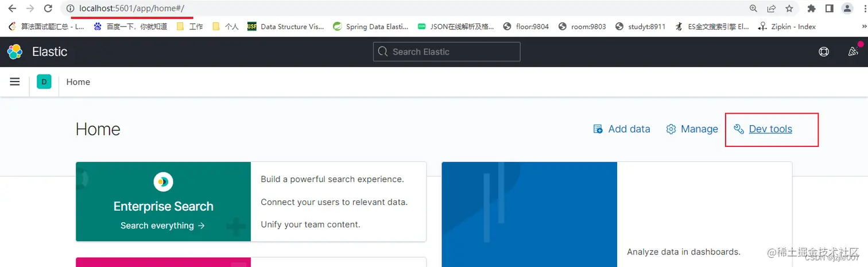Click the Elastic wordmark in header

point(49,52)
